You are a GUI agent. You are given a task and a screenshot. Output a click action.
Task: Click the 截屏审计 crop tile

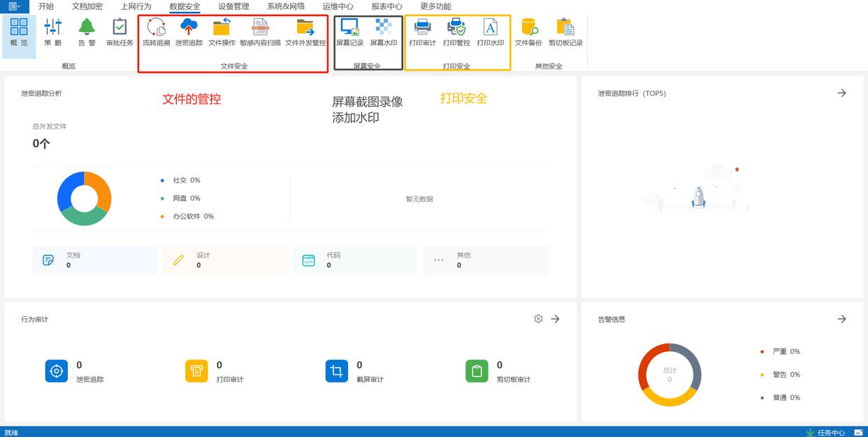337,371
